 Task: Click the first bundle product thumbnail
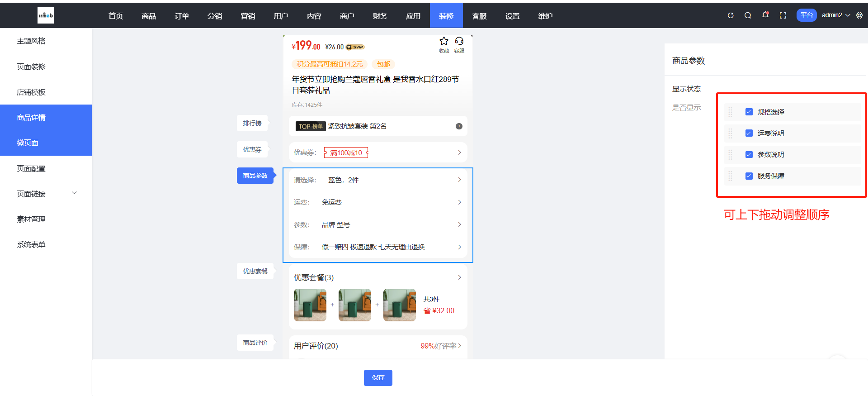(310, 305)
